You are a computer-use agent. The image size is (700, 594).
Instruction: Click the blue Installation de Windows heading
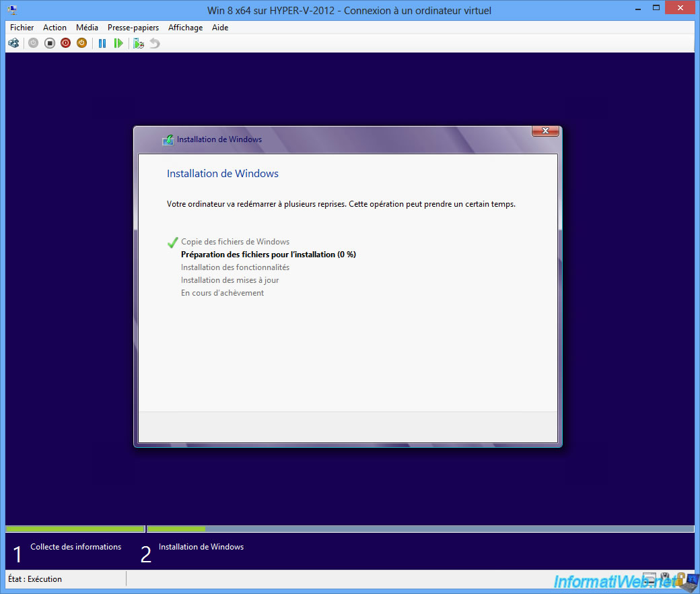click(x=222, y=173)
